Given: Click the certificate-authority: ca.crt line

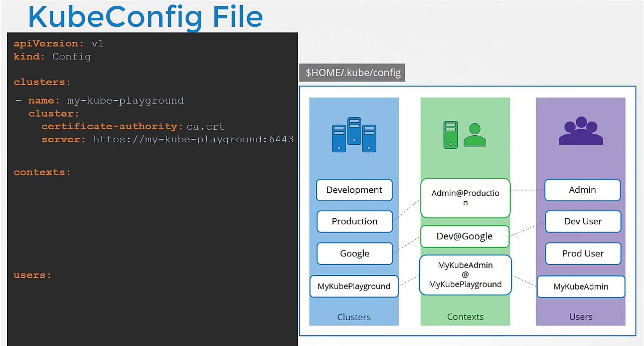Looking at the screenshot, I should pyautogui.click(x=133, y=127).
